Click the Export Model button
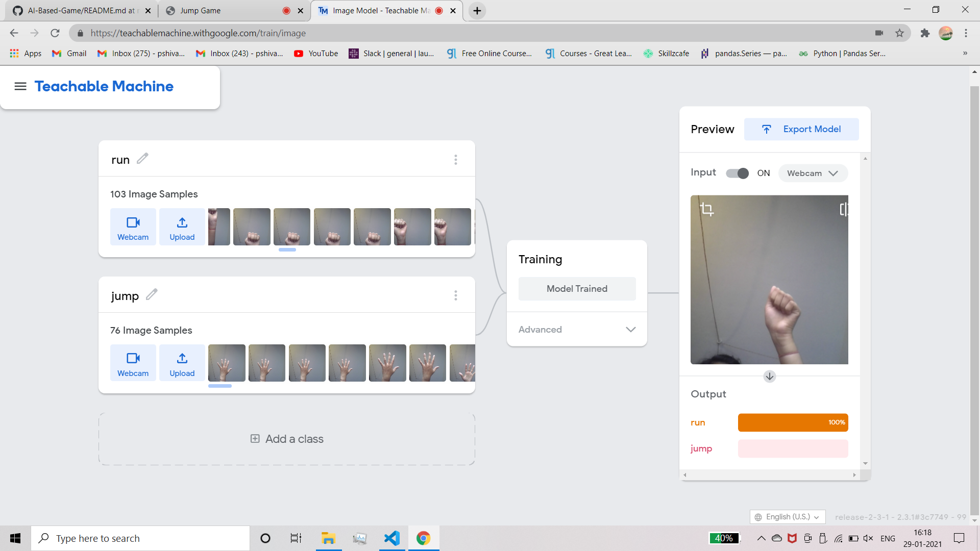The height and width of the screenshot is (551, 980). 801,129
